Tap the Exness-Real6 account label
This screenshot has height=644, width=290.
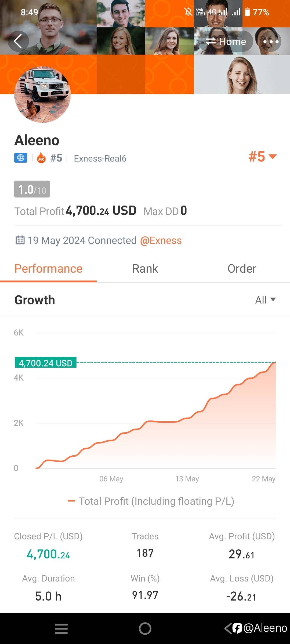pyautogui.click(x=100, y=159)
